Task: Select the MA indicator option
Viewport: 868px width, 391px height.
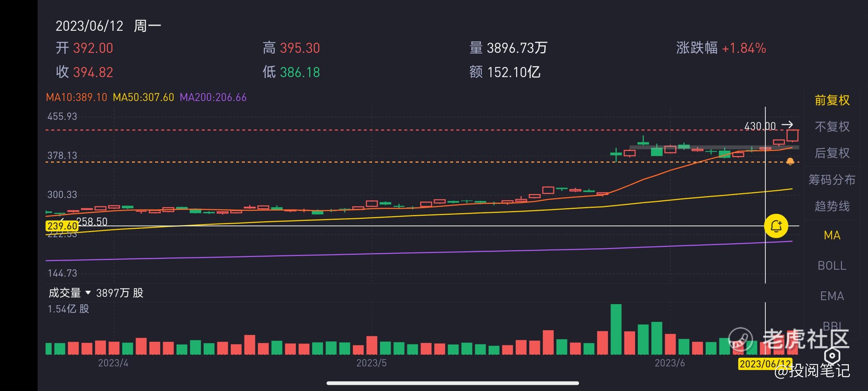Action: tap(831, 235)
